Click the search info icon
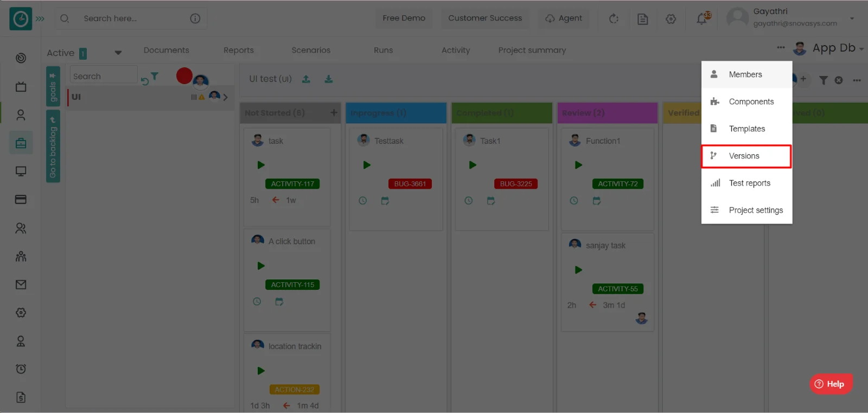The image size is (868, 413). click(x=195, y=18)
